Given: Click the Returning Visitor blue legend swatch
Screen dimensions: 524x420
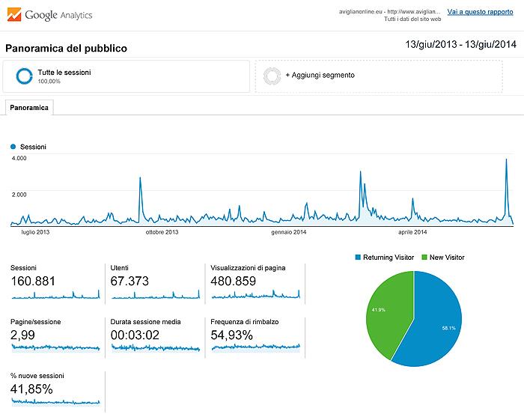Looking at the screenshot, I should coord(358,257).
